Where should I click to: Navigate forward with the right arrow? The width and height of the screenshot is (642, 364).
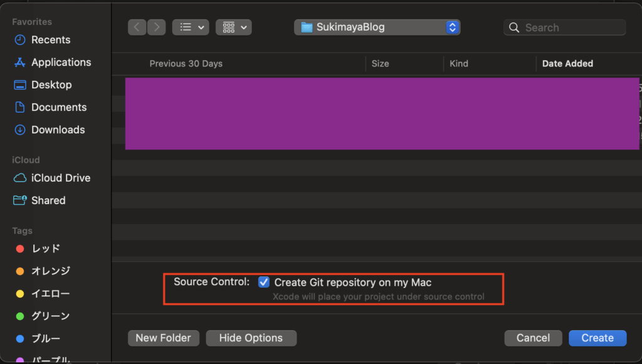coord(156,28)
